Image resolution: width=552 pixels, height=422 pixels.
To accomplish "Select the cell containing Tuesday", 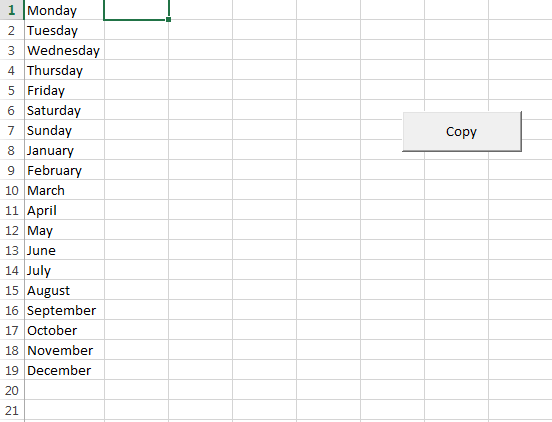I will coord(64,30).
